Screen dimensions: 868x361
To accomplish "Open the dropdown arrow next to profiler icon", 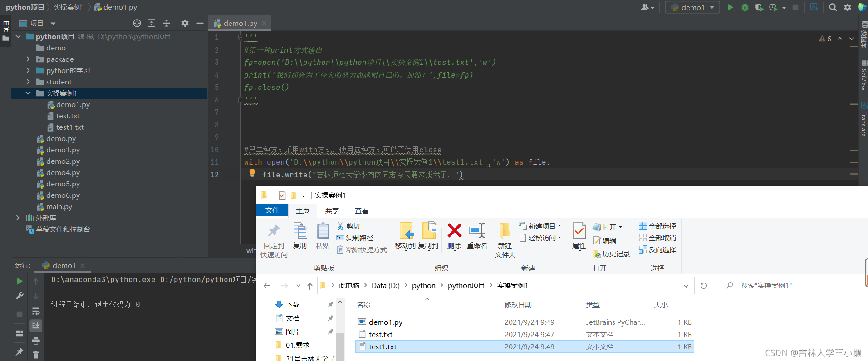I will tap(784, 8).
